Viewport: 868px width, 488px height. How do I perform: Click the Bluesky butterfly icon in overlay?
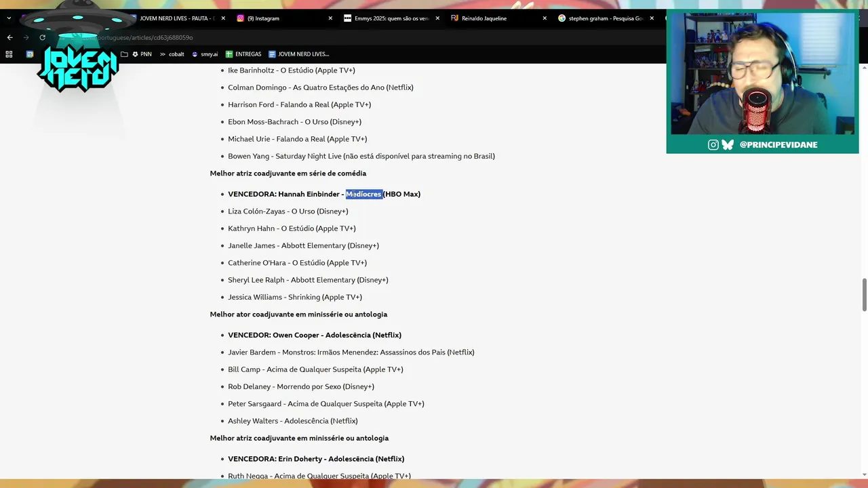pyautogui.click(x=728, y=144)
